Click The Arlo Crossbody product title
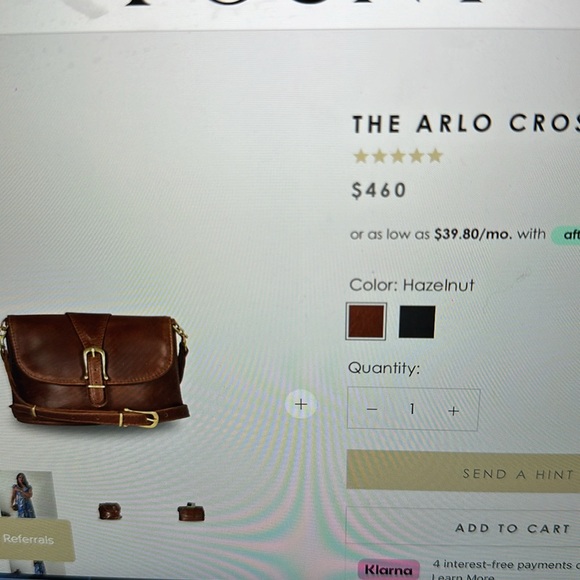 click(466, 124)
